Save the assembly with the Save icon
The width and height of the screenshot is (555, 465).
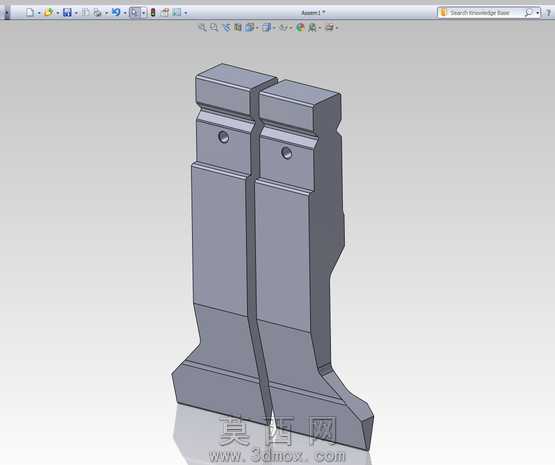67,13
